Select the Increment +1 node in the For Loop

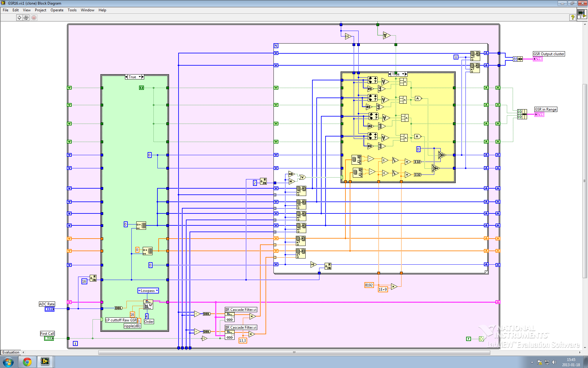314,264
